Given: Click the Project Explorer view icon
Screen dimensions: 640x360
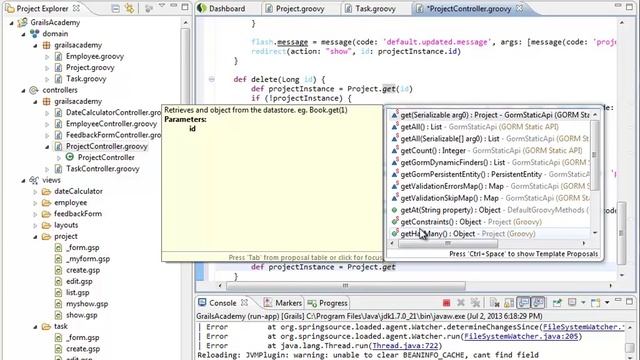Looking at the screenshot, I should tap(9, 8).
